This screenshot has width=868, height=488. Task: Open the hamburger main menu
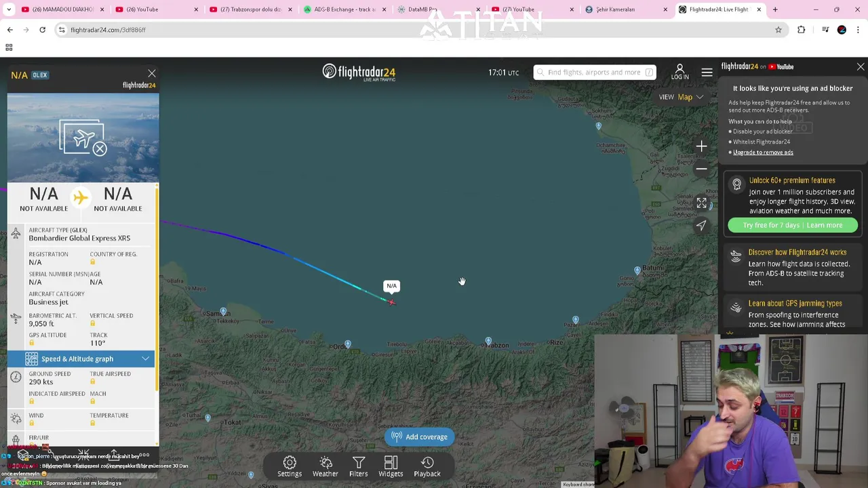[707, 73]
